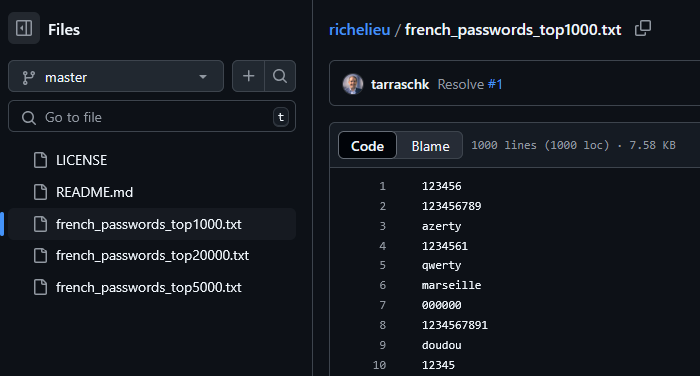Click the text 'qwerty' on line 5
The height and width of the screenshot is (376, 700).
click(x=442, y=266)
